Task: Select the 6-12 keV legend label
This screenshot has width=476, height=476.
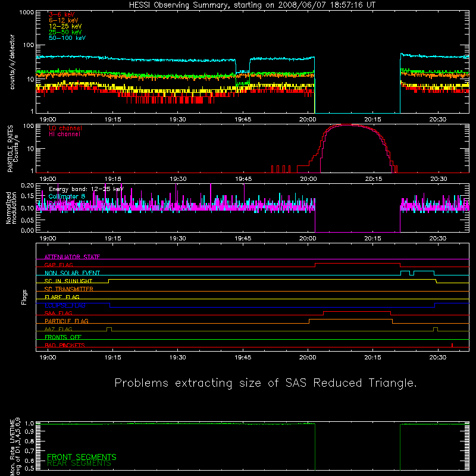Action: 64,20
